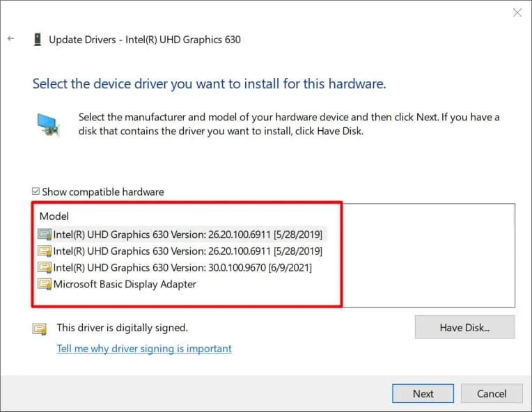Click the monitor hardware icon near instructions
Image resolution: width=532 pixels, height=412 pixels.
point(48,125)
